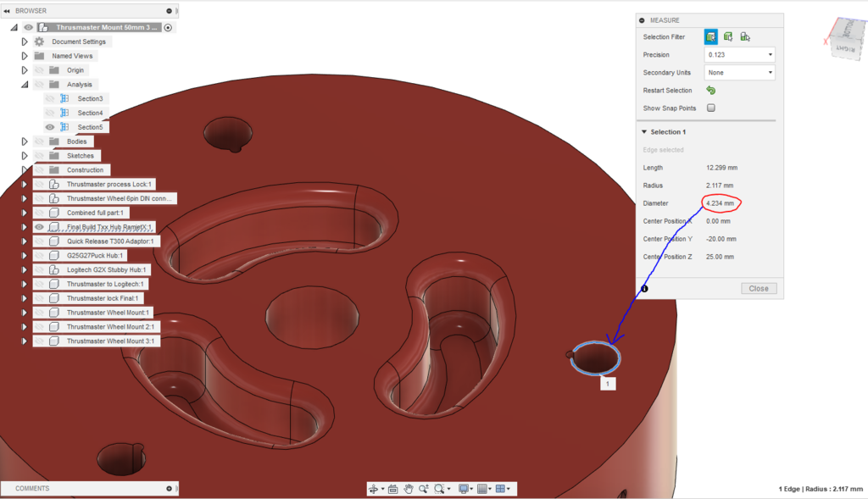
Task: Click the Diameter value 4.234 mm
Action: tap(721, 203)
